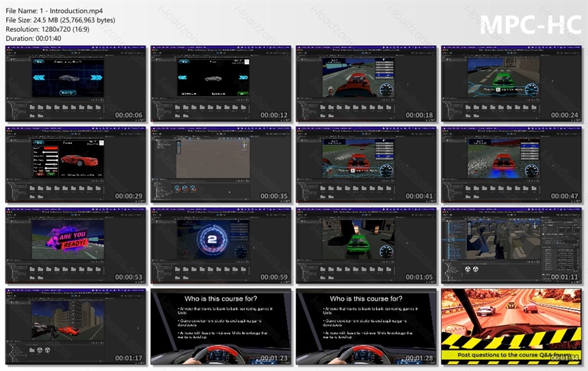The height and width of the screenshot is (371, 588).
Task: Select the frame at 00:00:18
Action: (x=366, y=83)
